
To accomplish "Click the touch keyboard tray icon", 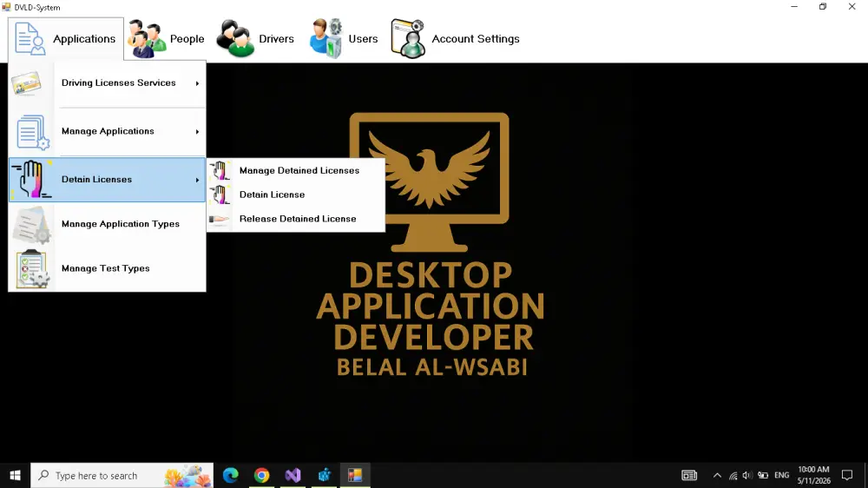I will click(x=689, y=475).
